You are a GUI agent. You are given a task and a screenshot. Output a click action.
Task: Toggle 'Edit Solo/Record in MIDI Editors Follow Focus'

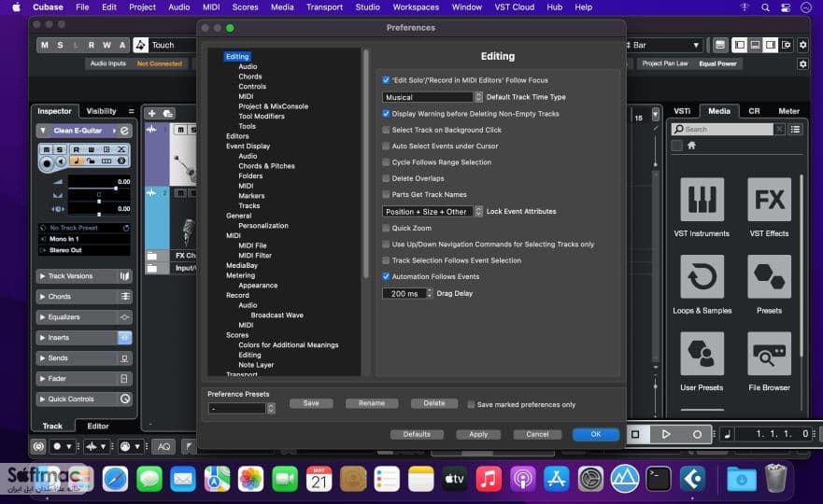pos(386,80)
